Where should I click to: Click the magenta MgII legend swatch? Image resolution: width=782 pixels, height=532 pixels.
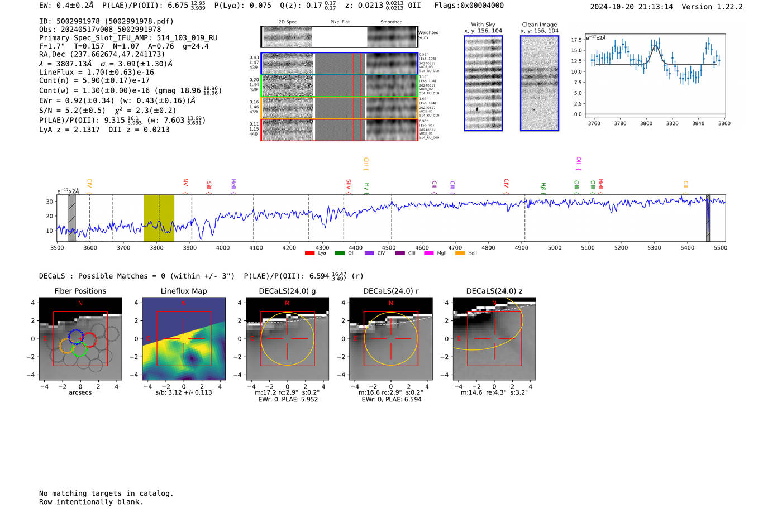click(x=429, y=253)
